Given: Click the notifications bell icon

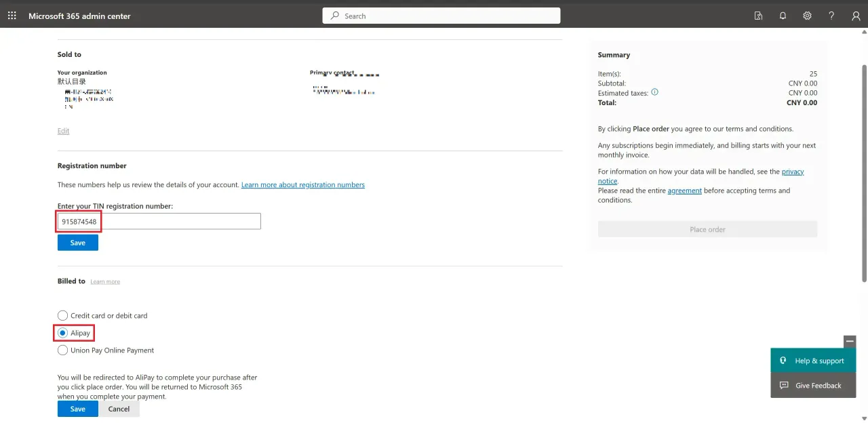Looking at the screenshot, I should 783,16.
